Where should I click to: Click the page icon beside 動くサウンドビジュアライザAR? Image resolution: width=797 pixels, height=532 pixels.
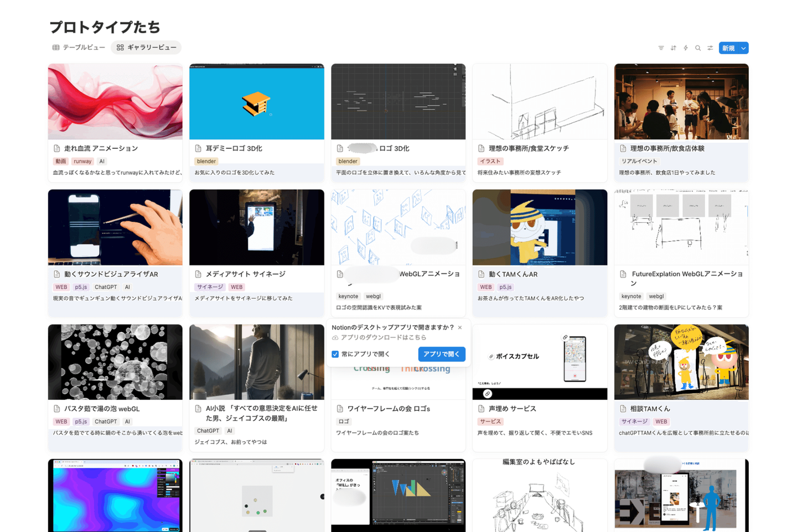(x=57, y=274)
